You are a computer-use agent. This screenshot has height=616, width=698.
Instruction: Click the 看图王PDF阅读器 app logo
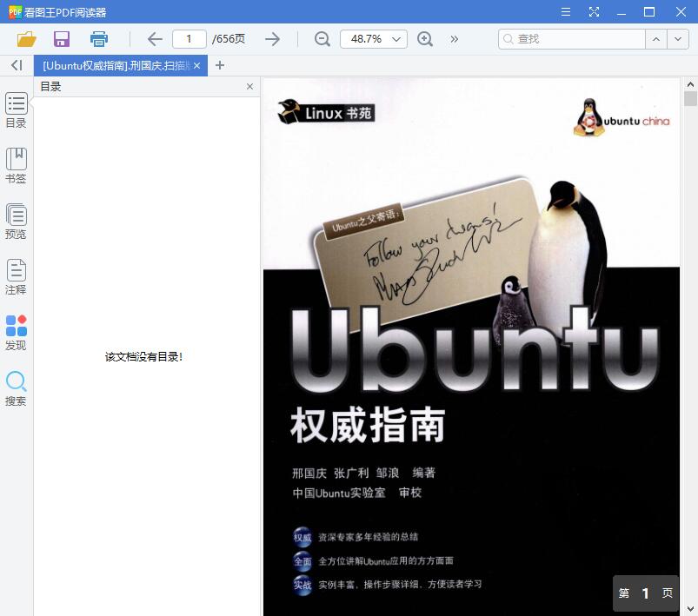pos(15,12)
